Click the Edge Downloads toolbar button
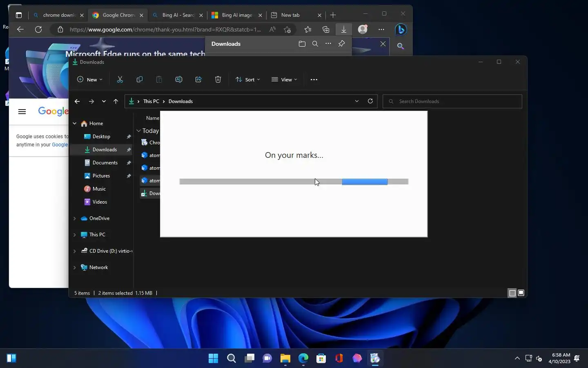The image size is (588, 368). tap(344, 29)
